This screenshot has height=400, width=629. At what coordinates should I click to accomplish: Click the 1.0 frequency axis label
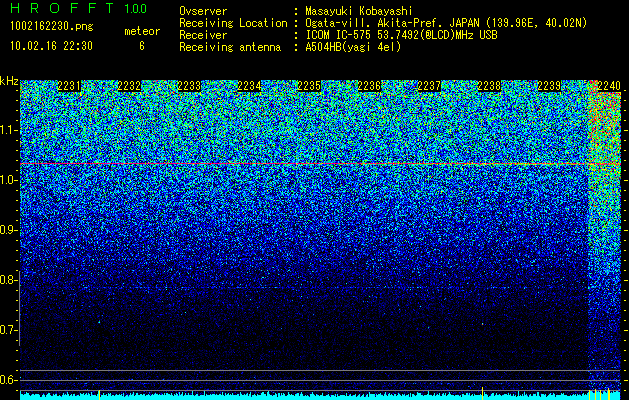(x=9, y=181)
